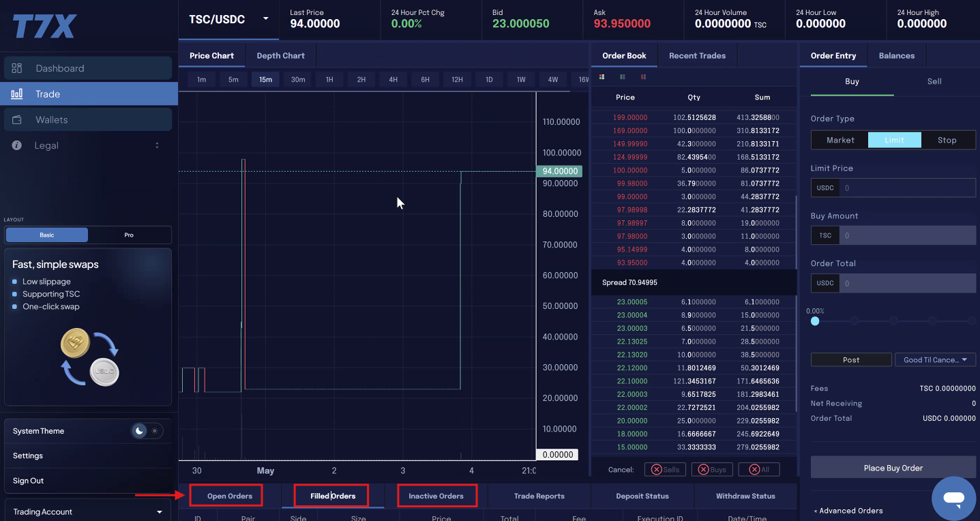Toggle the System Theme switch
The width and height of the screenshot is (980, 521).
tap(147, 431)
